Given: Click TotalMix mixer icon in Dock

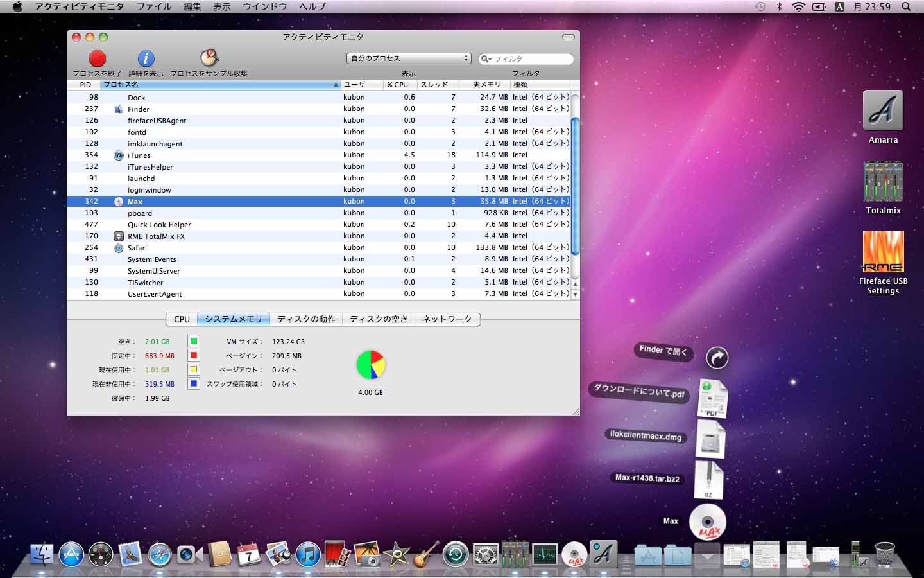Looking at the screenshot, I should [x=515, y=554].
